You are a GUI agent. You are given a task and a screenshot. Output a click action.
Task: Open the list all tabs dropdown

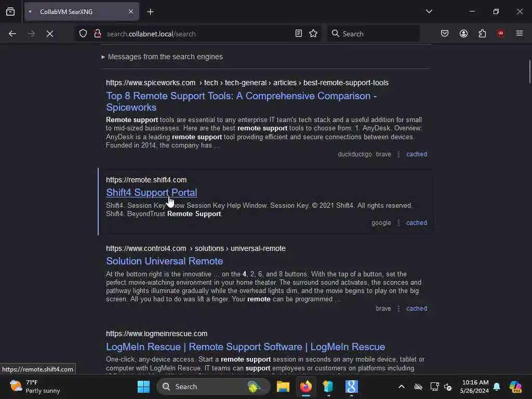tap(429, 11)
